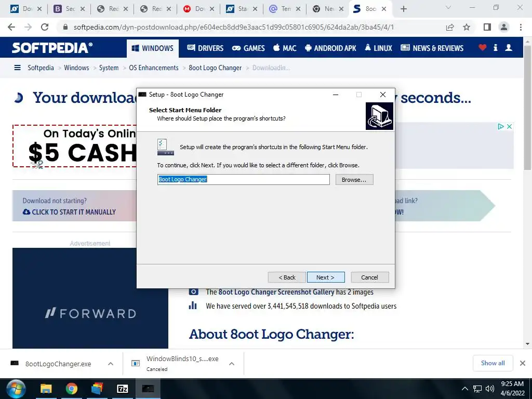
Task: Click the user account icon on Softpedia
Action: coord(509,47)
